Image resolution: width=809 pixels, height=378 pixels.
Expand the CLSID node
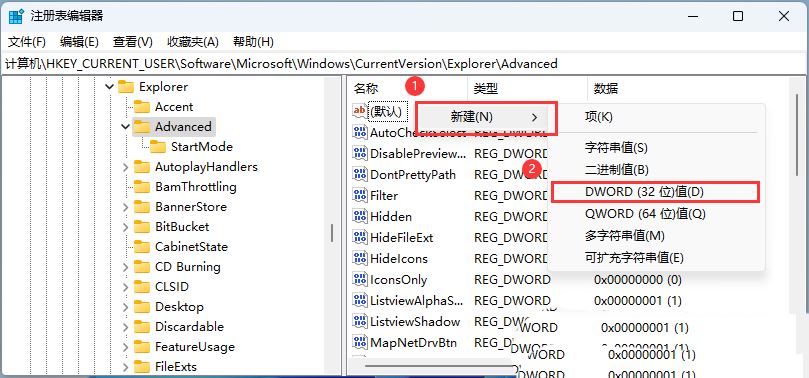(125, 287)
